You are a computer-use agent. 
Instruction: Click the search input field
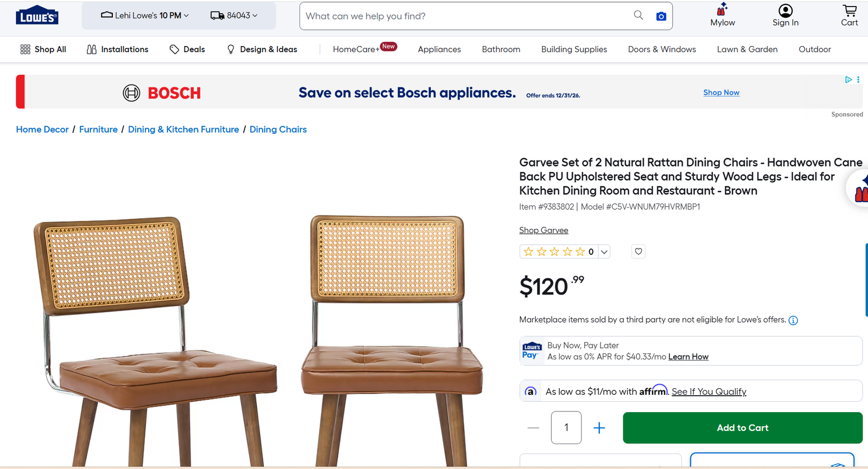pyautogui.click(x=467, y=16)
